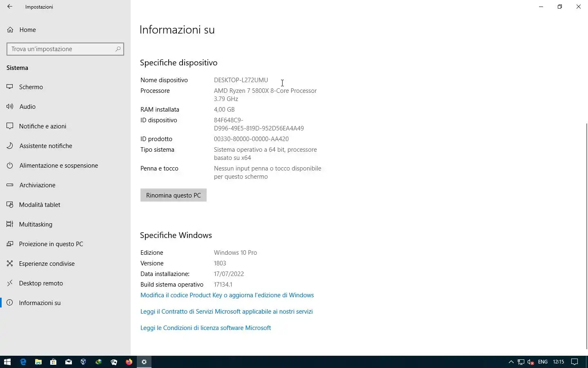The height and width of the screenshot is (368, 588).
Task: Open the Contratto di Servizi Microsoft link
Action: [x=227, y=312]
